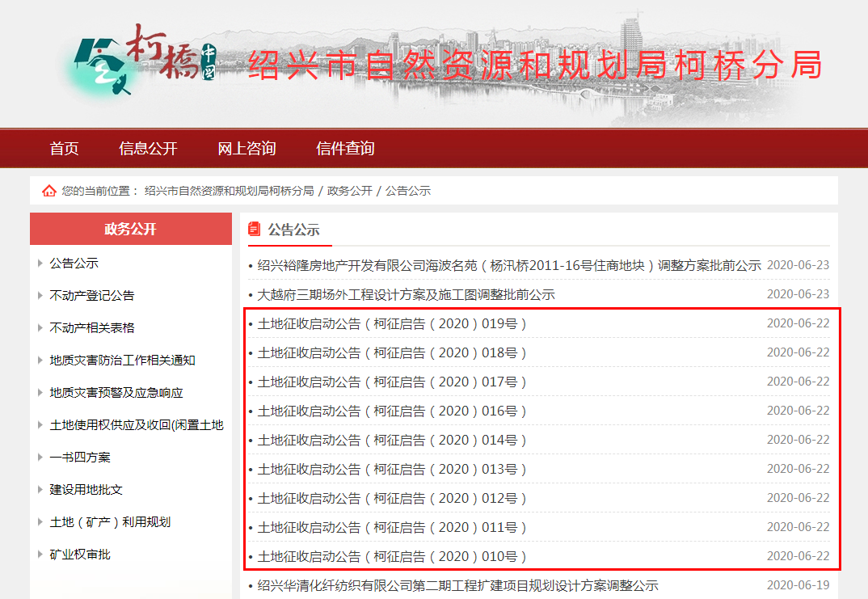This screenshot has width=868, height=599.
Task: Select 建设用地批文 in the sidebar
Action: coord(86,490)
